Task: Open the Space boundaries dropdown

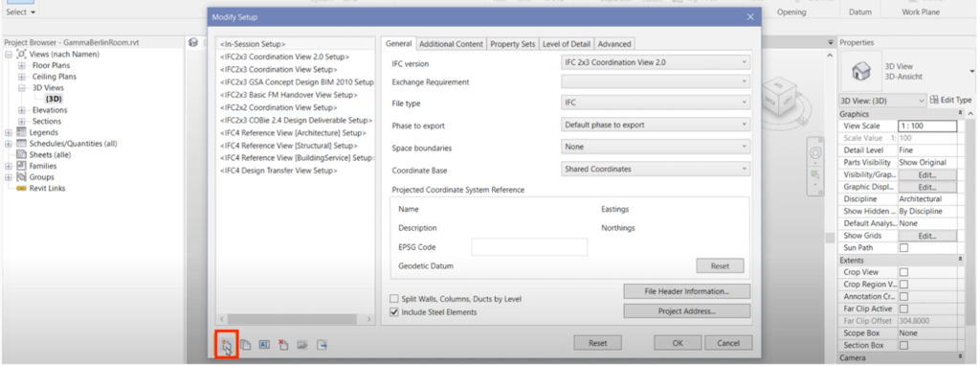Action: (x=656, y=147)
